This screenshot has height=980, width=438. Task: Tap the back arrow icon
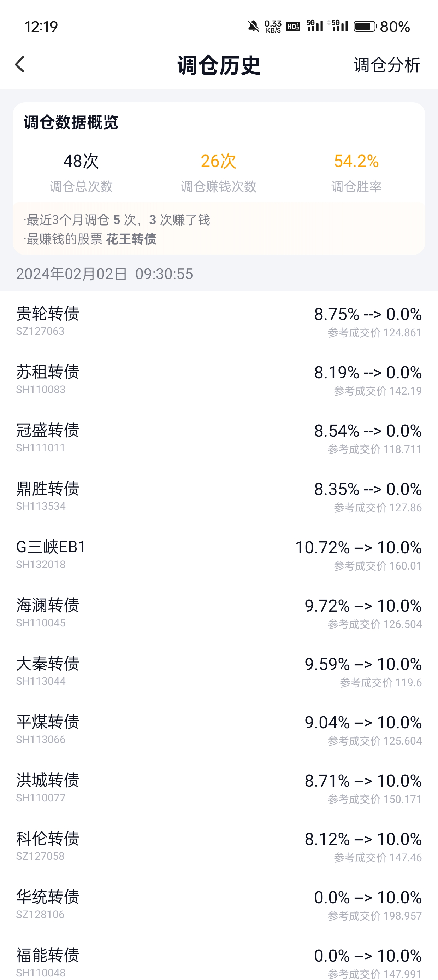20,64
